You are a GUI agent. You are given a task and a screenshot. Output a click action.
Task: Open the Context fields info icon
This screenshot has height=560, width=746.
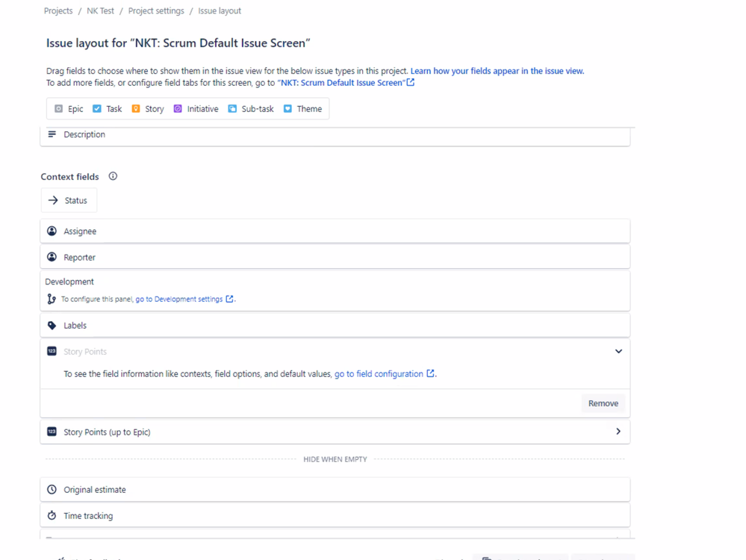113,176
